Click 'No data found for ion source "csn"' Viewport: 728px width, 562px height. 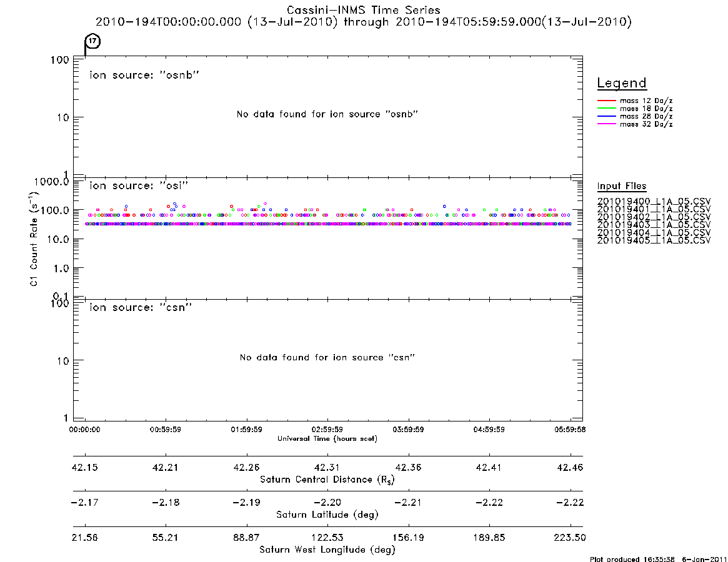tap(327, 357)
